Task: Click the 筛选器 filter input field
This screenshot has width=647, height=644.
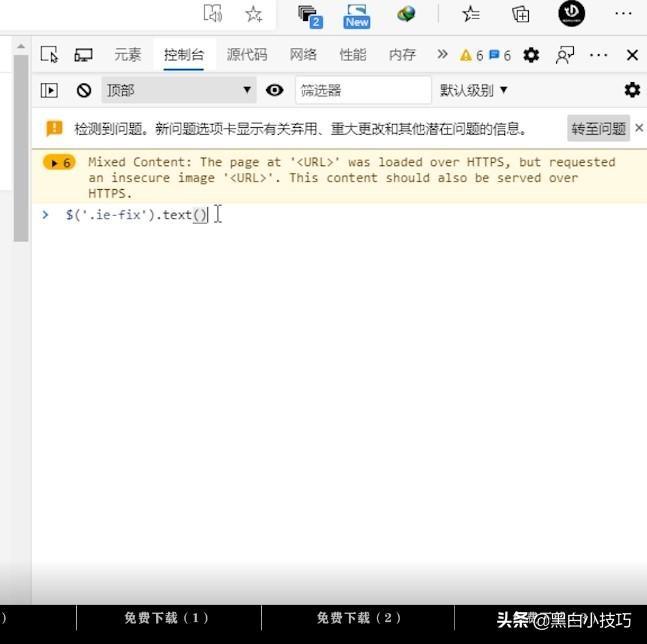Action: (362, 90)
